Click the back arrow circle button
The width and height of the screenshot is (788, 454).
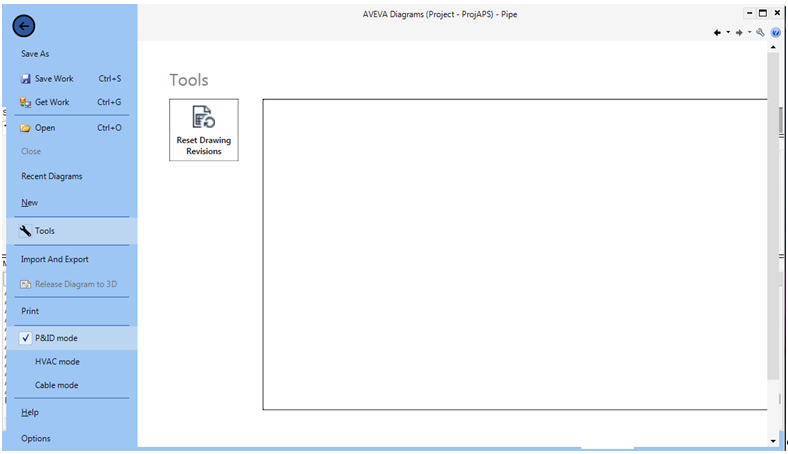tap(24, 28)
